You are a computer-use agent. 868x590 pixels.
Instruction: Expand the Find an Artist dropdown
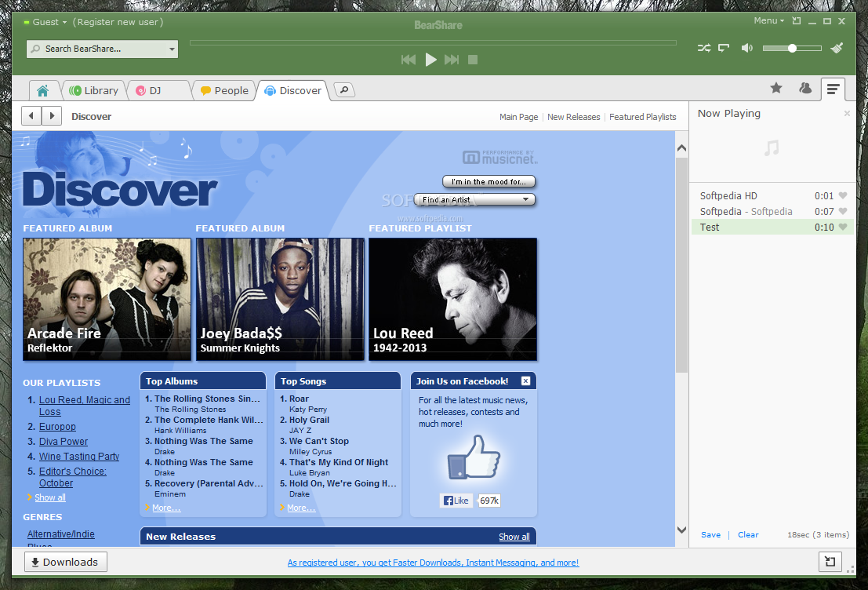pos(475,199)
